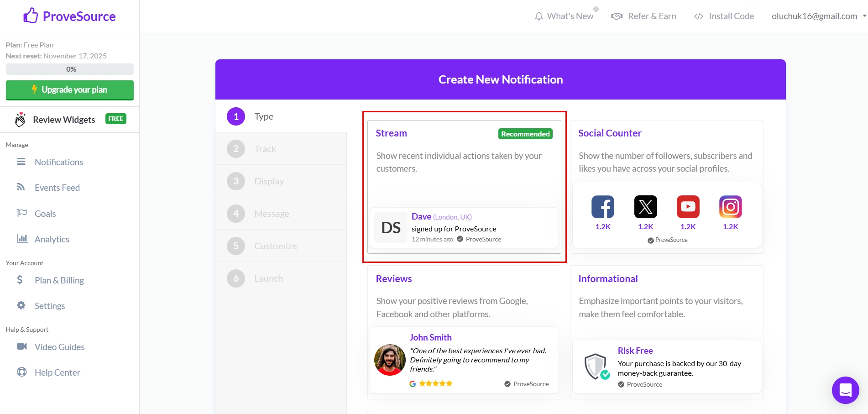The image size is (868, 414).
Task: Open the Review Widgets link
Action: 64,119
